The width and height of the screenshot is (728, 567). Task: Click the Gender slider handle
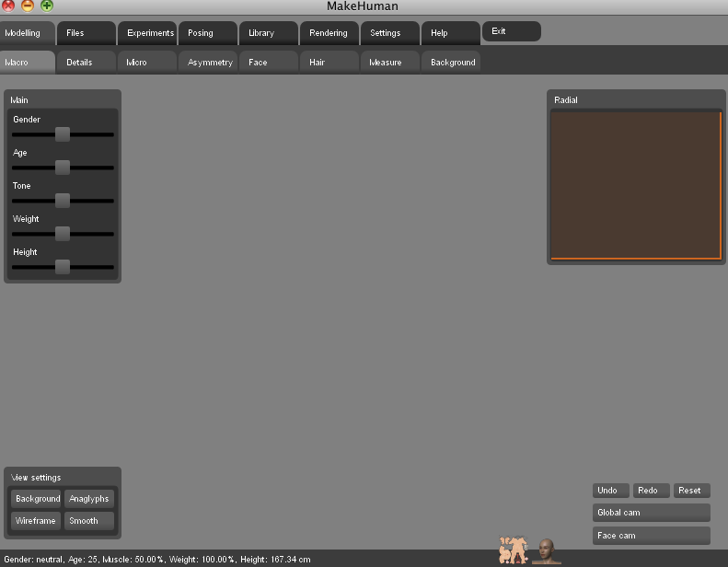(x=63, y=134)
